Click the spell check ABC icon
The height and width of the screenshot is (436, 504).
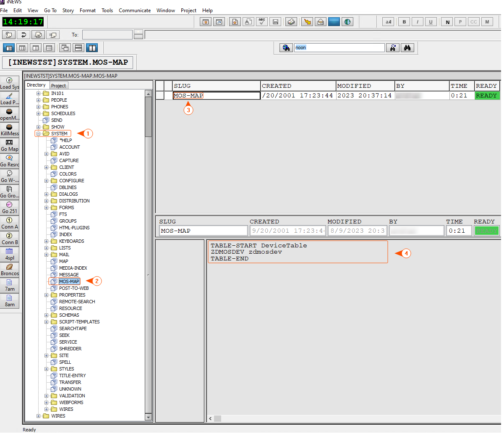(x=262, y=22)
